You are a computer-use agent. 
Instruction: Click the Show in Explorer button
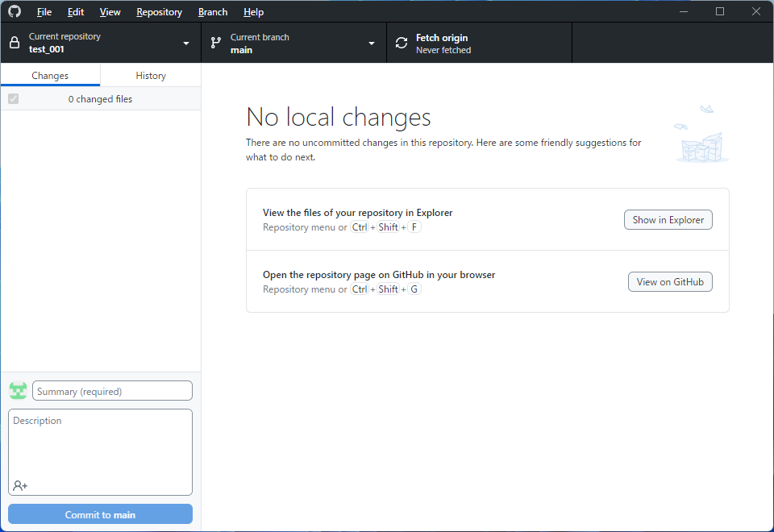[x=668, y=219]
